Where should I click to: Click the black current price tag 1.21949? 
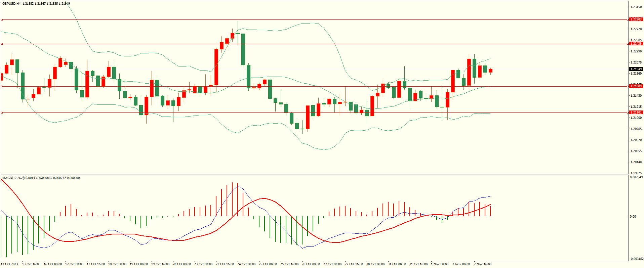tap(636, 69)
